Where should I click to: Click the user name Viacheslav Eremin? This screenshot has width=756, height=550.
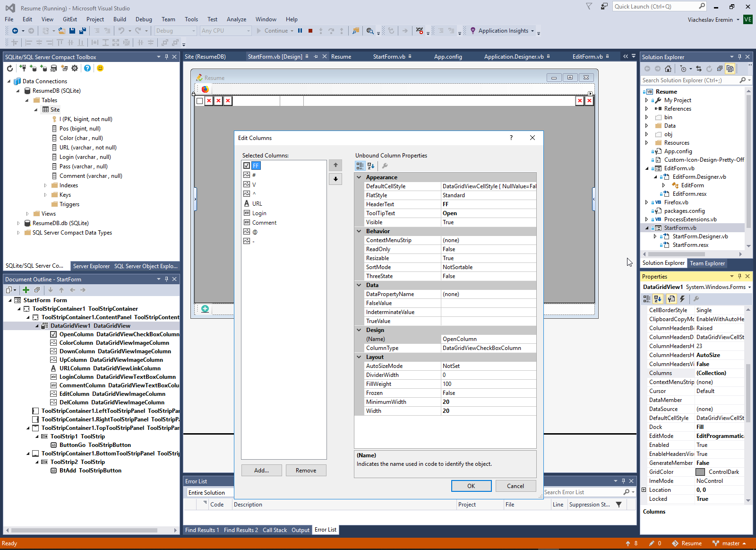[710, 20]
